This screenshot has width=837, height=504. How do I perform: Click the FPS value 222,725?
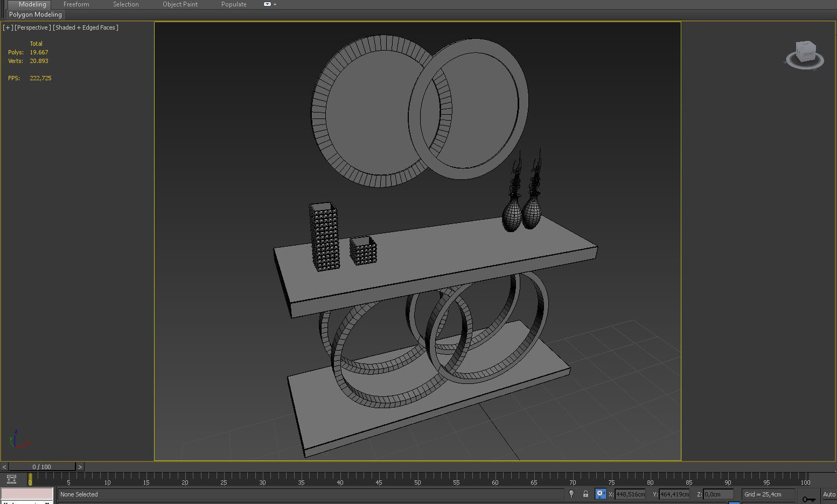40,78
